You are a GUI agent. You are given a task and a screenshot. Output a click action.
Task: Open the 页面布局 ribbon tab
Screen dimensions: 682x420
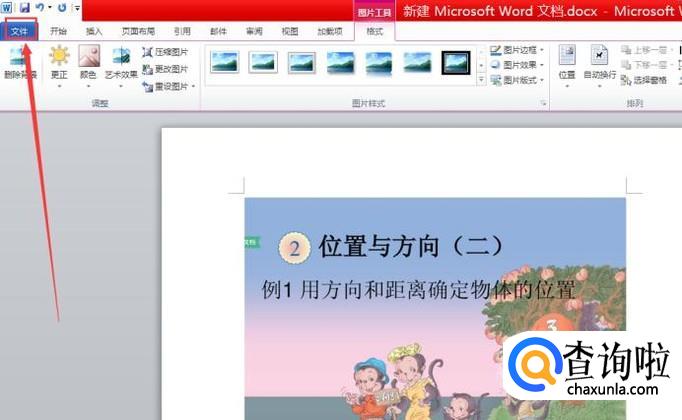pos(138,31)
